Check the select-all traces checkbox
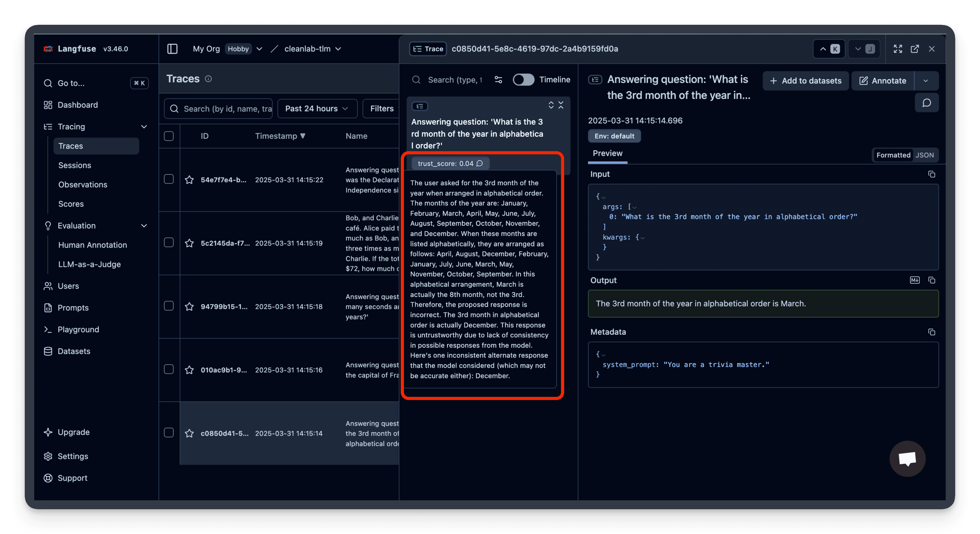980x534 pixels. (168, 136)
